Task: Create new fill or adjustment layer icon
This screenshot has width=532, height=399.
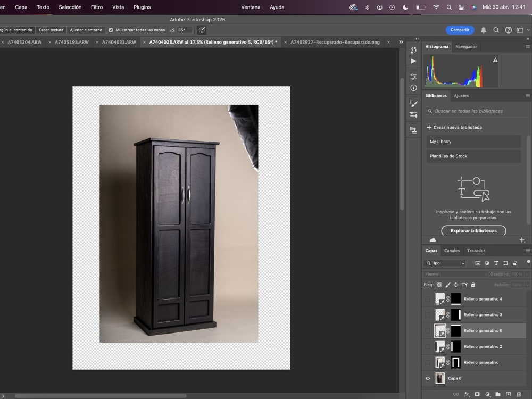Action: 487,394
